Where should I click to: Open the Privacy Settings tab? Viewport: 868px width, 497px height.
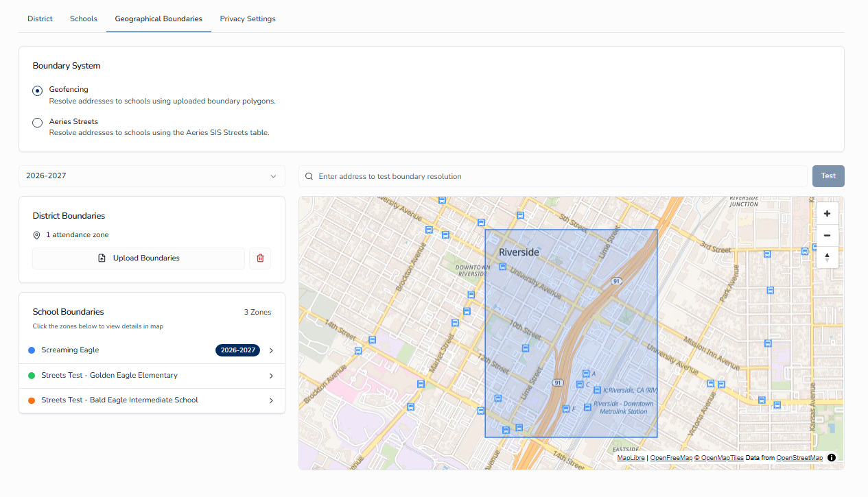coord(248,19)
